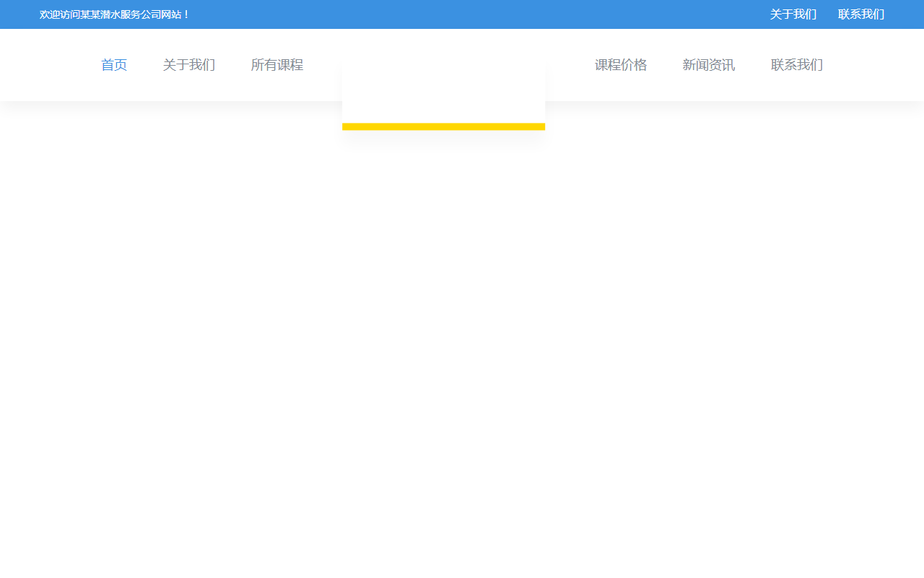Open 关于我们 in the main white navigation menu
This screenshot has width=924, height=578.
(x=189, y=65)
